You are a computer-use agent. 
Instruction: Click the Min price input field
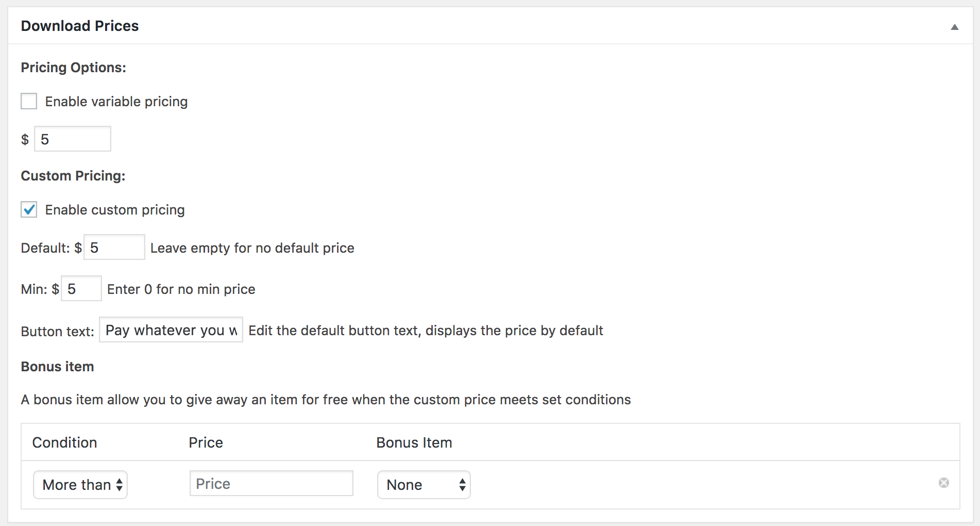click(x=81, y=289)
